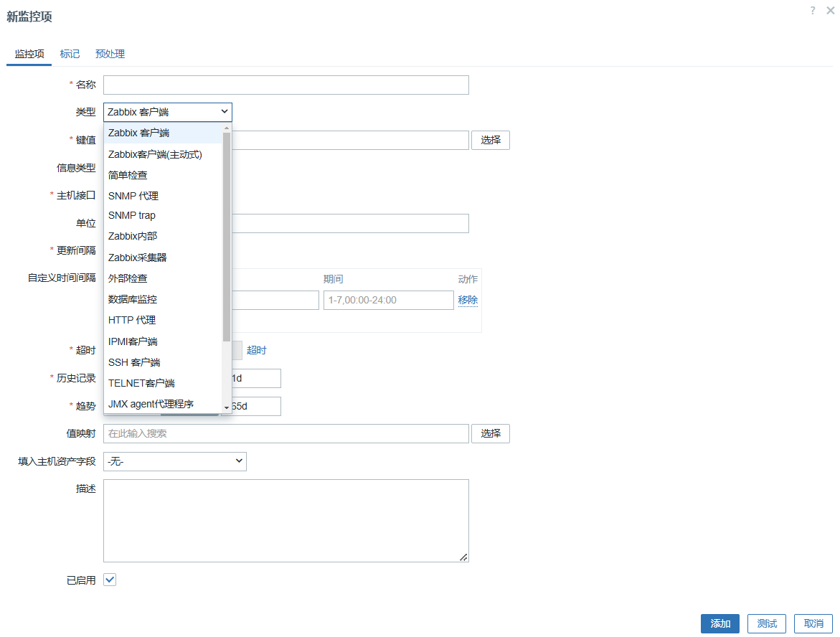Select SNMP trap from type list
Screen dimensions: 840x637
click(132, 215)
